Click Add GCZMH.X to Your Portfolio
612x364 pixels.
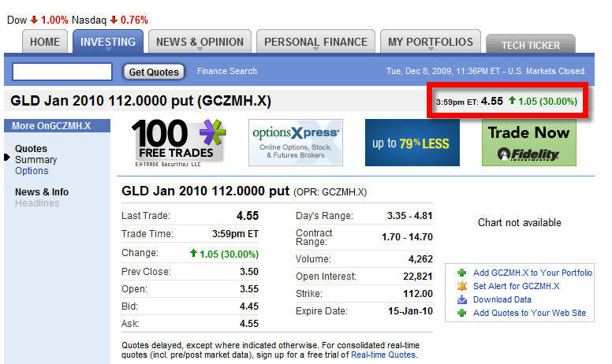point(532,273)
